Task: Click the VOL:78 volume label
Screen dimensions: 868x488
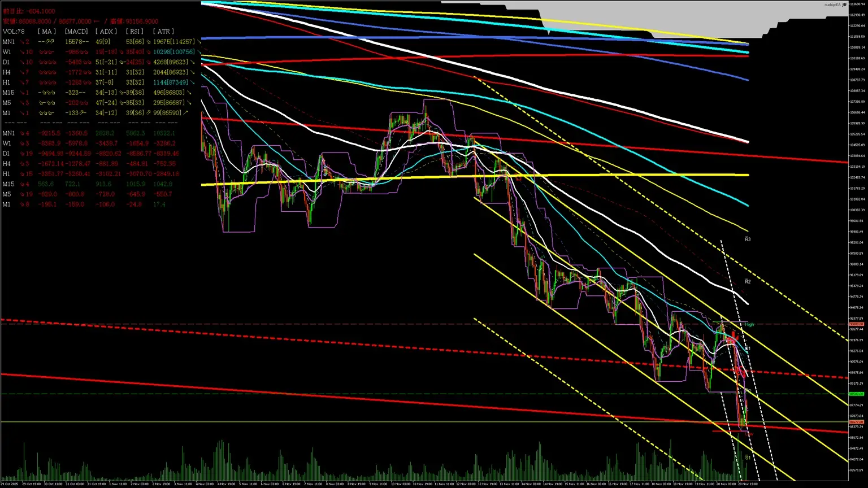Action: coord(14,32)
